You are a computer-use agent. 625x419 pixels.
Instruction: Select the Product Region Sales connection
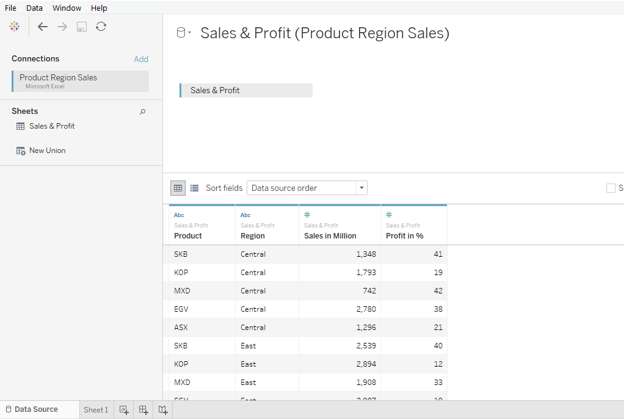pyautogui.click(x=81, y=81)
